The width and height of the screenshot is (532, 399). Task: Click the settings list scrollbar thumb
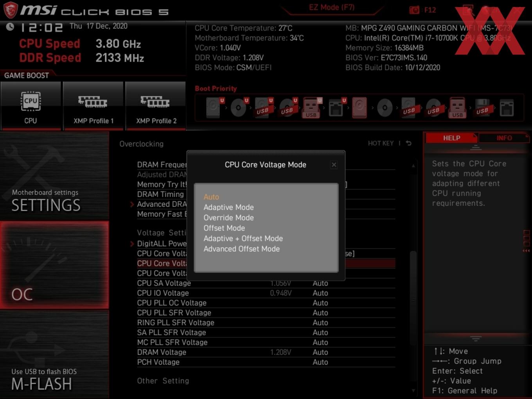click(x=413, y=298)
